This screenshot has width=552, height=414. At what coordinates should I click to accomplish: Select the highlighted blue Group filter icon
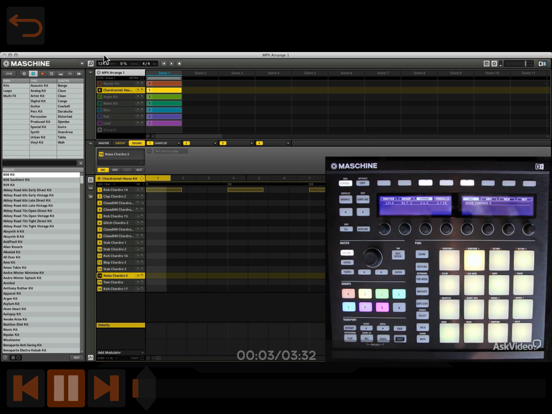click(33, 74)
